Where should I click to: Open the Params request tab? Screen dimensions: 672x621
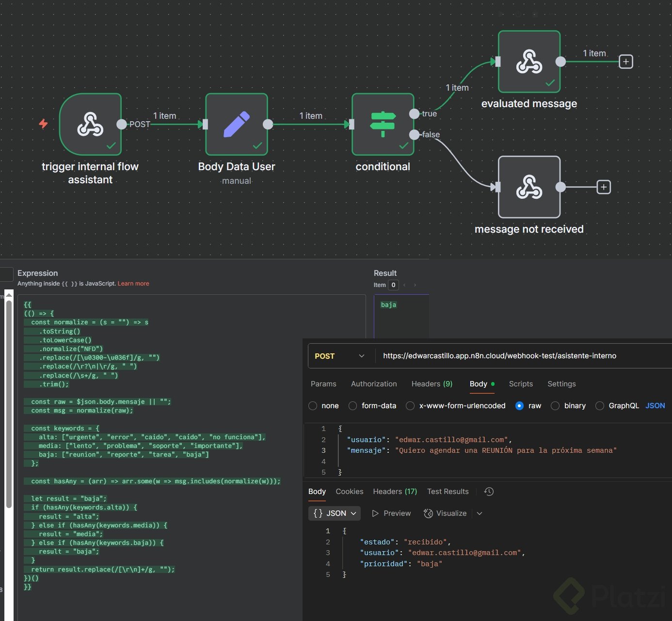[323, 384]
